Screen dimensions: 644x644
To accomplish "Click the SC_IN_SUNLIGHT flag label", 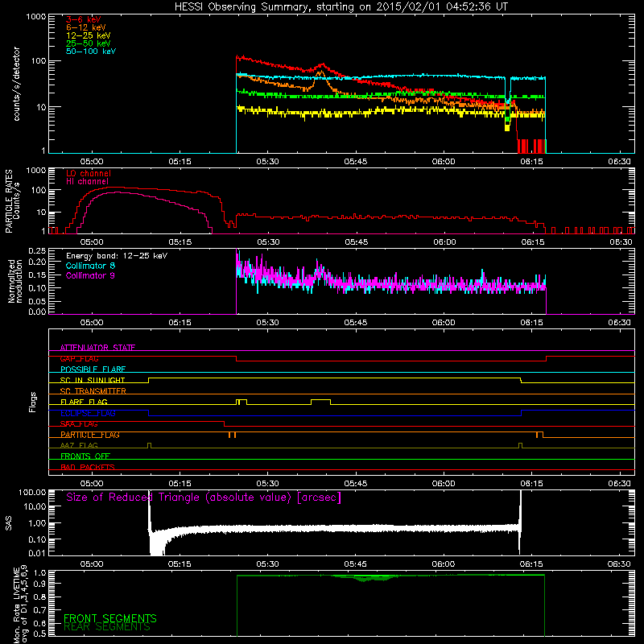I will [x=93, y=380].
